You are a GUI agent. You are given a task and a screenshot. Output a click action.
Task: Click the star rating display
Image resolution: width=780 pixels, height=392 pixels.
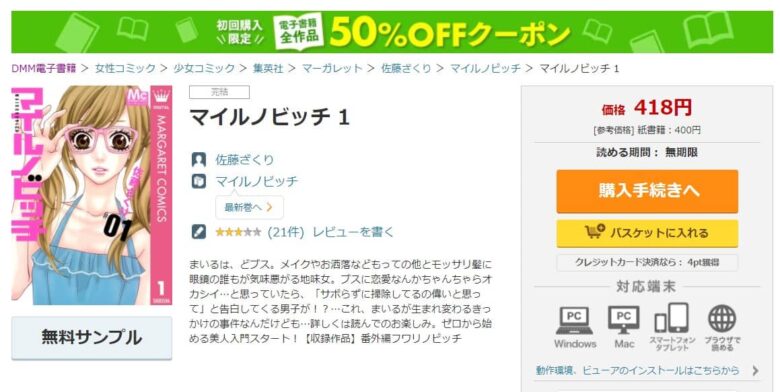coord(238,232)
